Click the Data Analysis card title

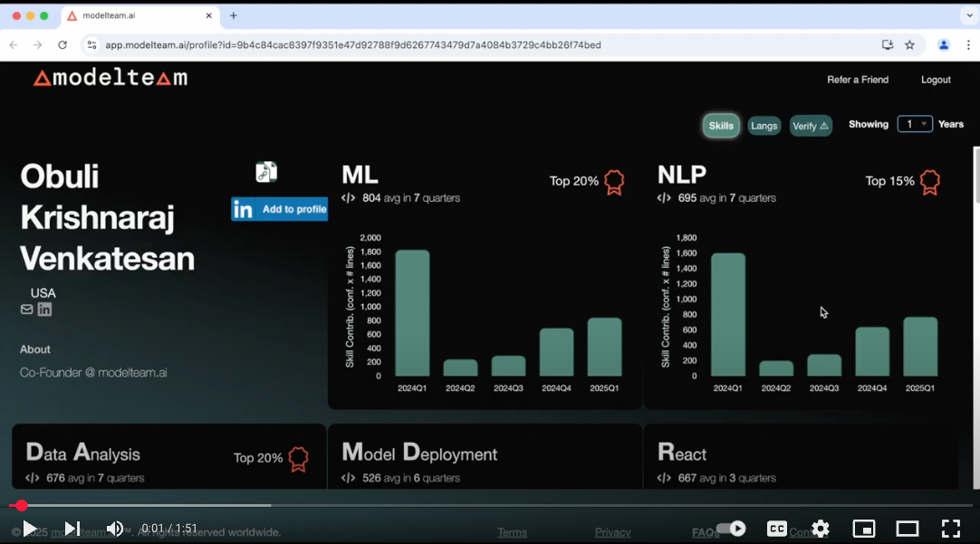tap(82, 453)
